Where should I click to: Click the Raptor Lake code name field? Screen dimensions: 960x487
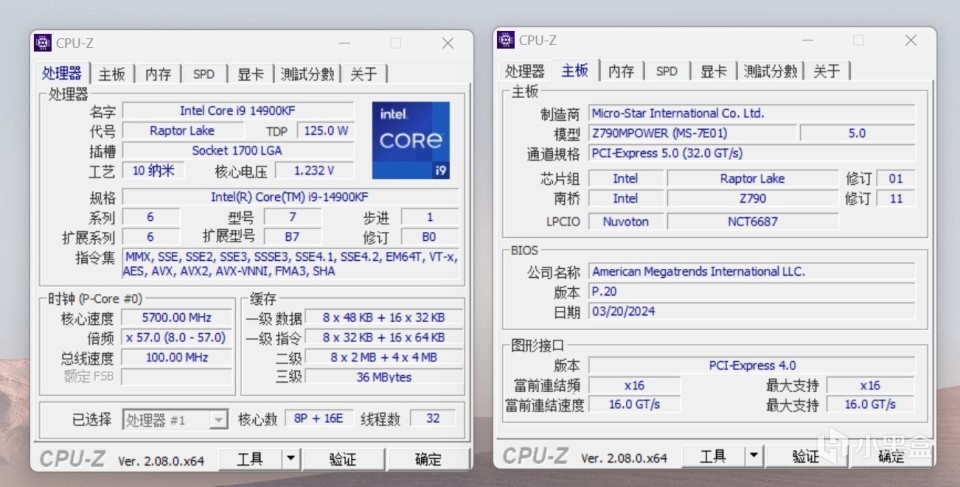(182, 130)
